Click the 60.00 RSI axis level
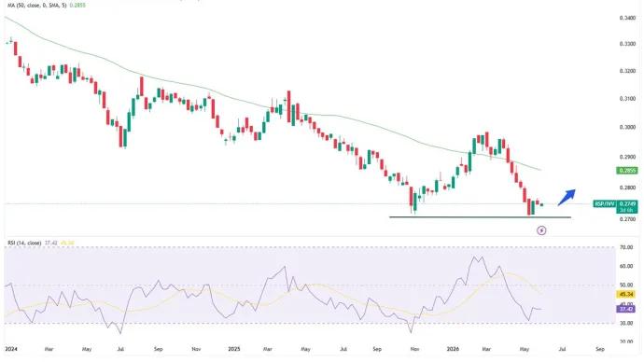 [626, 267]
